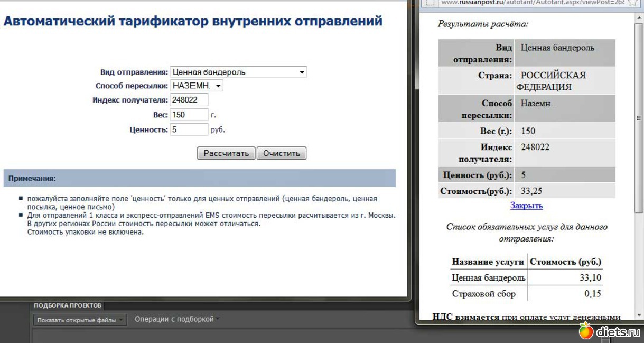644x343 pixels.
Task: Click the bookmark star in the address bar
Action: click(x=633, y=3)
